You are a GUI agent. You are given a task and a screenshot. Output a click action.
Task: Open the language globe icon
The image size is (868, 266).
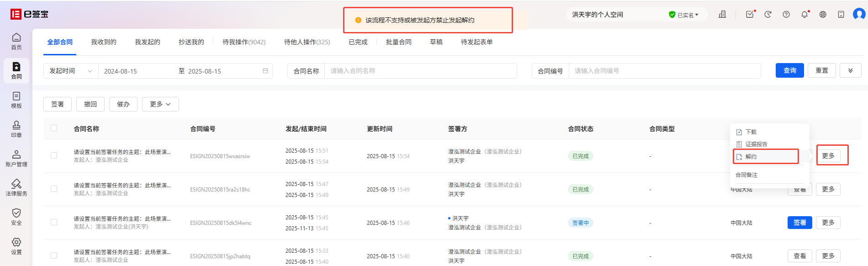823,15
